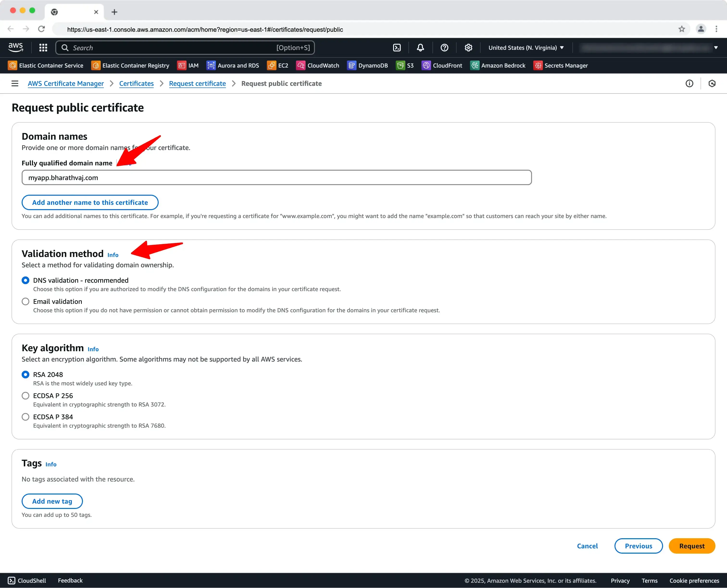Select RSA 2048 key algorithm
727x588 pixels.
(x=25, y=374)
